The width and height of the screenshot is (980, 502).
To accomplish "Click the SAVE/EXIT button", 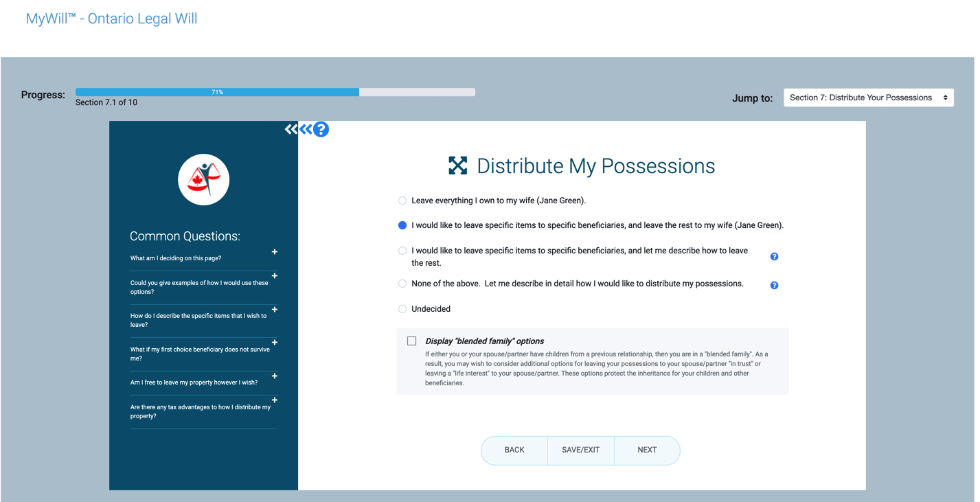I will (580, 450).
